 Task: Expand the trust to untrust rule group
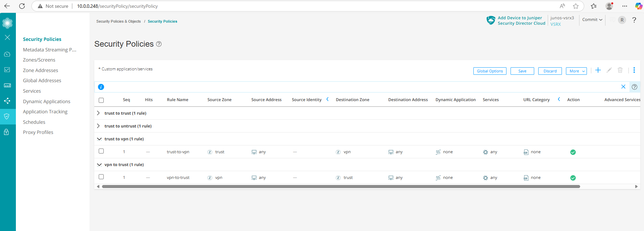click(98, 126)
